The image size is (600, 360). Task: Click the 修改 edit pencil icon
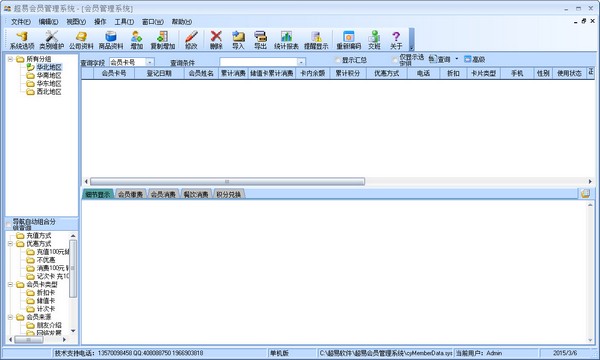[x=191, y=40]
